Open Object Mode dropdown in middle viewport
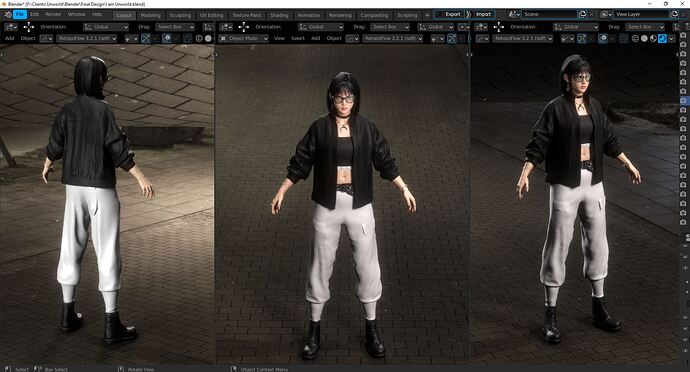The height and width of the screenshot is (372, 690). pos(243,38)
